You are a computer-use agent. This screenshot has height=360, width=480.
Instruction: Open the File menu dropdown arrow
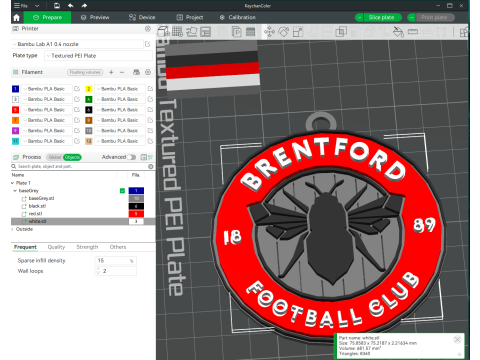(x=37, y=6)
